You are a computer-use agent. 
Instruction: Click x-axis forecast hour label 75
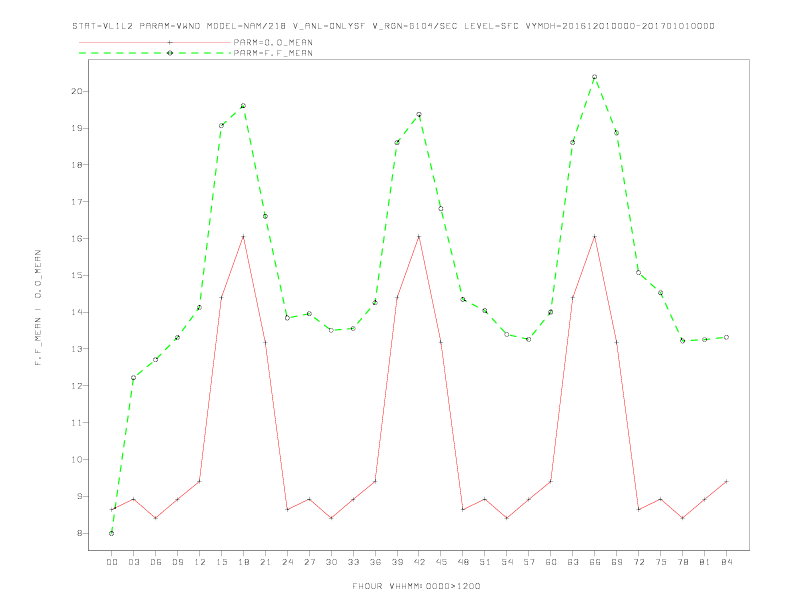[661, 562]
